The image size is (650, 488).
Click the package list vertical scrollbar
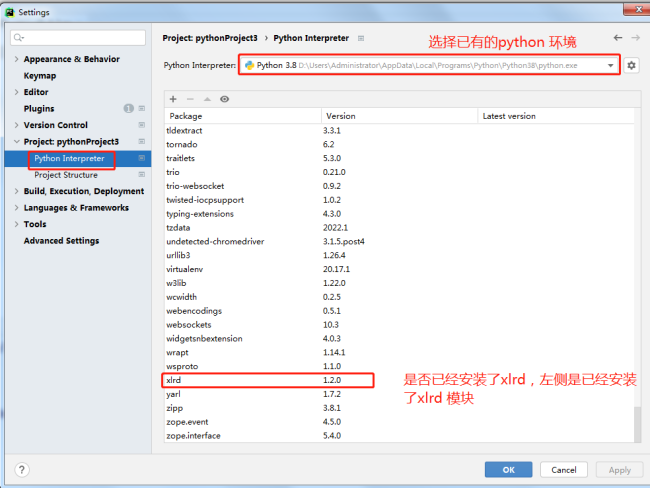[638, 424]
